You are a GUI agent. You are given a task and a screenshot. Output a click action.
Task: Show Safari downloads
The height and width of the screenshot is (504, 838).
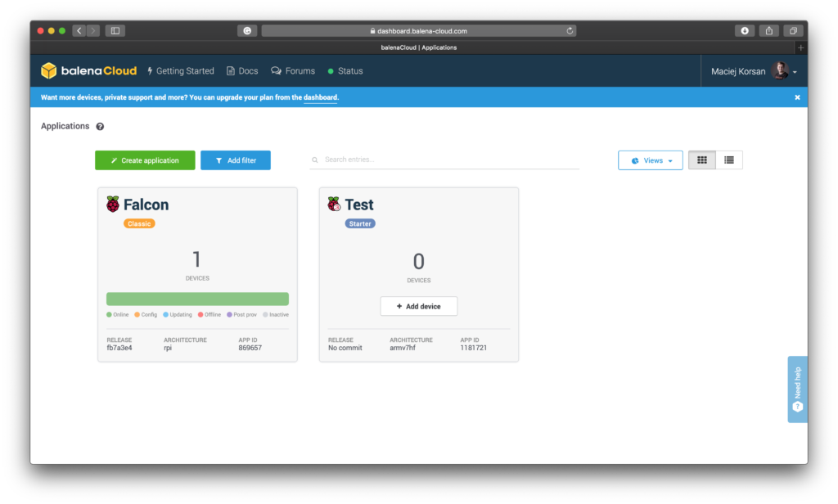[745, 30]
